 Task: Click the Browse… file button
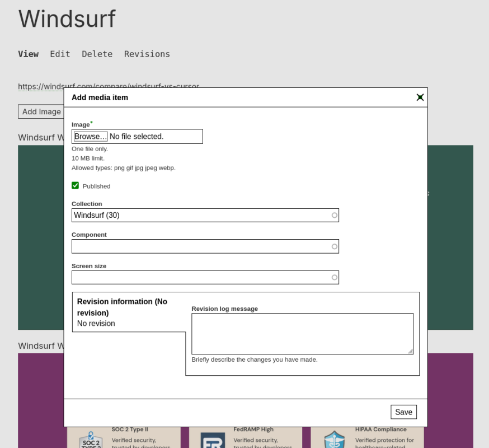click(x=91, y=137)
